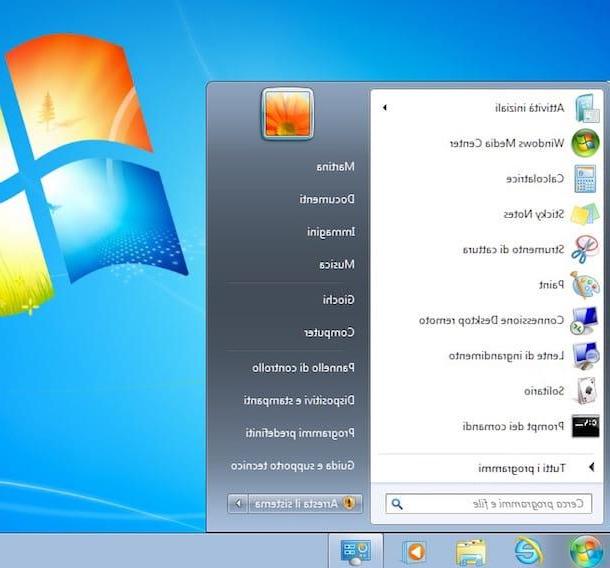Select the Tutti i programmi label
Viewport: 610px width, 568px height.
(521, 468)
